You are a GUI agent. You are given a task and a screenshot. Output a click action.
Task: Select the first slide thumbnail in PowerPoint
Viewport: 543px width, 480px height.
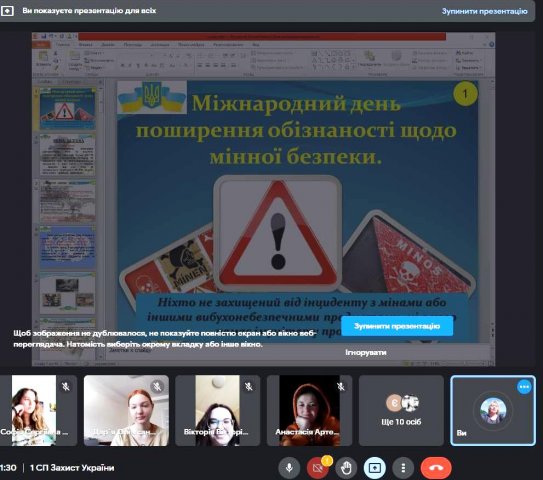(x=67, y=108)
